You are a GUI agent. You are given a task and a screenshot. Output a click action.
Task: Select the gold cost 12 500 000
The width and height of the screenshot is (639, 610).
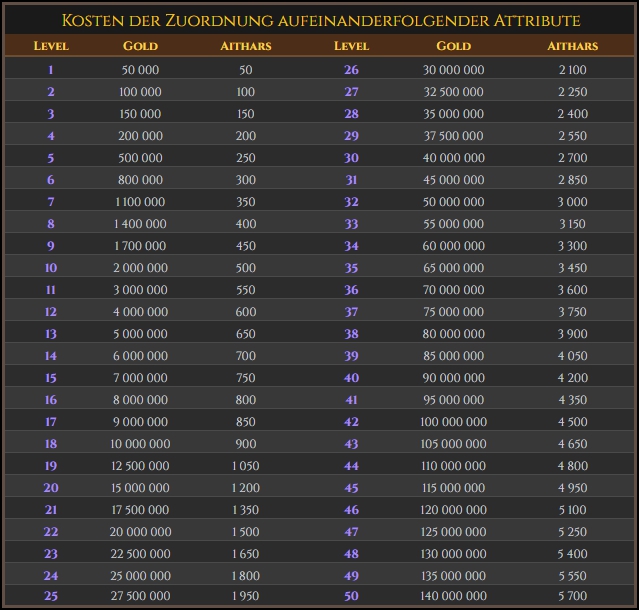click(140, 466)
